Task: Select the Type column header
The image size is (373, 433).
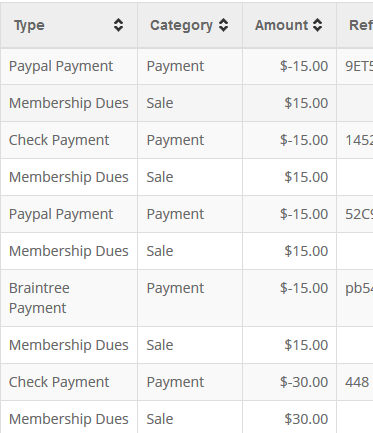Action: click(x=29, y=25)
